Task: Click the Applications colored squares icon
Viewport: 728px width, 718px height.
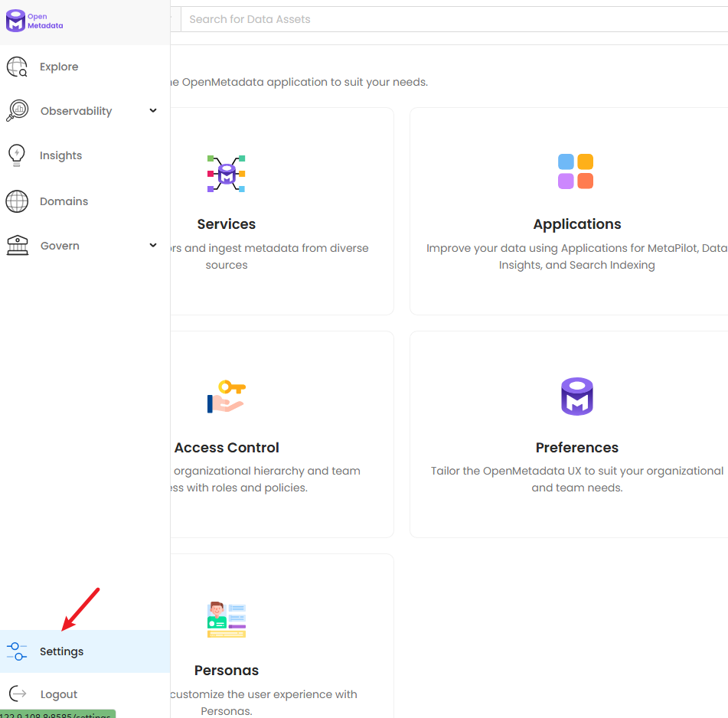Action: (576, 171)
